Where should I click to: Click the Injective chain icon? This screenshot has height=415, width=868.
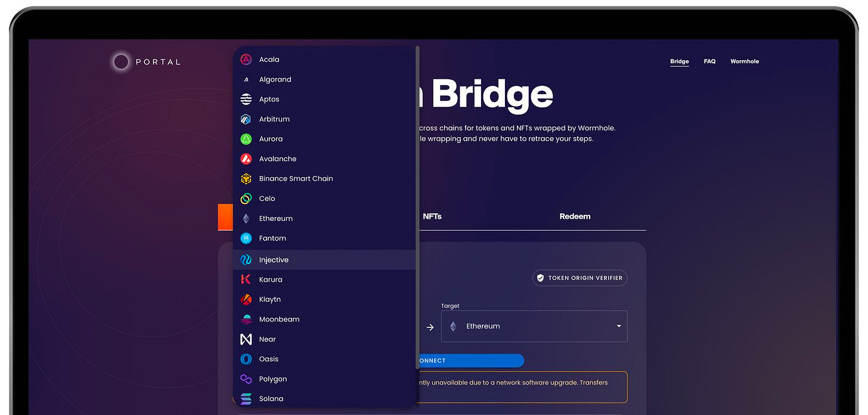pos(246,260)
